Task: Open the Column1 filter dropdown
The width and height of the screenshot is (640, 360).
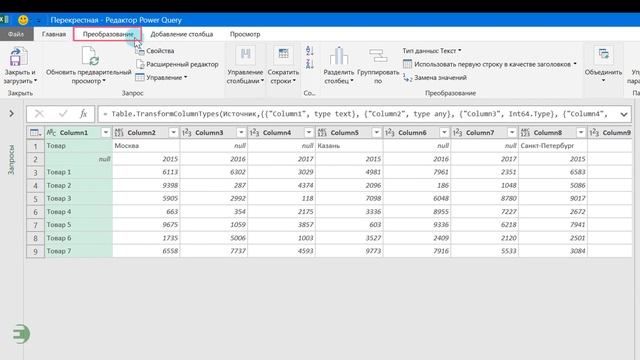Action: [x=105, y=132]
